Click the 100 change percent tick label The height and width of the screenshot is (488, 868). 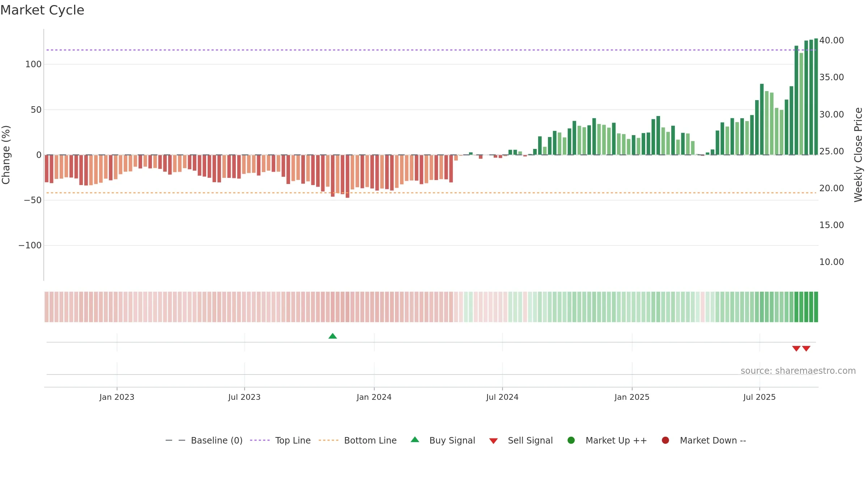click(x=33, y=64)
